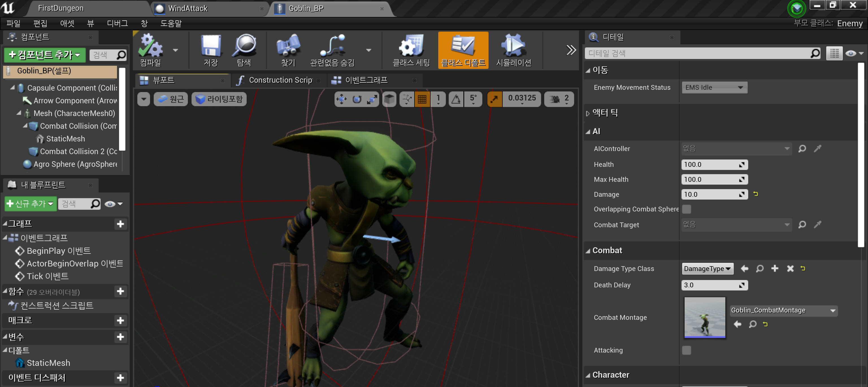Image resolution: width=868 pixels, height=387 pixels.
Task: Open Enemy Movement Status EMS Idle dropdown
Action: point(714,88)
